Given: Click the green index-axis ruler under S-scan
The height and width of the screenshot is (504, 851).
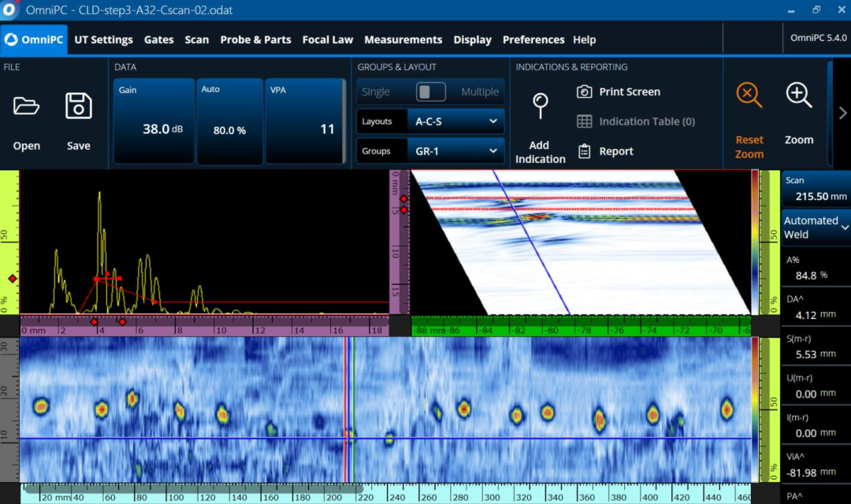Looking at the screenshot, I should (581, 328).
